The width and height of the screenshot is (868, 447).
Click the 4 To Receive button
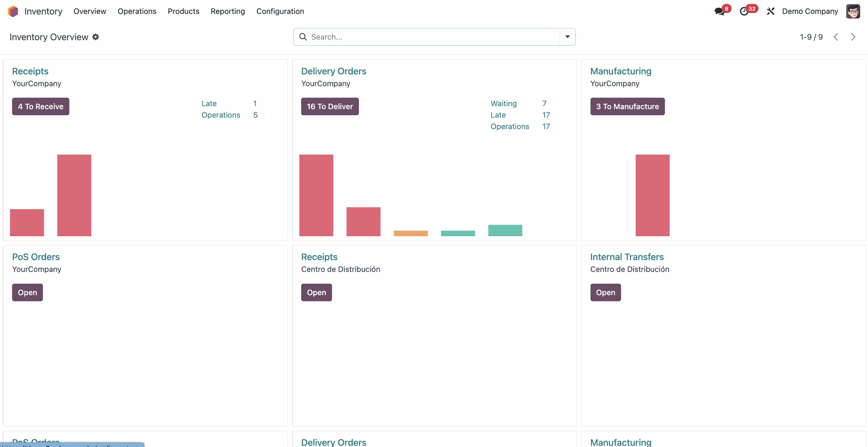tap(41, 107)
